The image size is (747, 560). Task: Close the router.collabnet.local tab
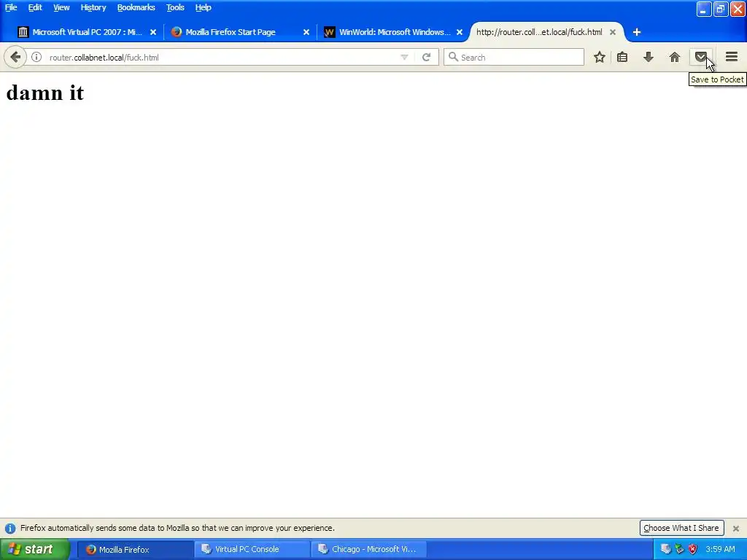click(x=613, y=32)
